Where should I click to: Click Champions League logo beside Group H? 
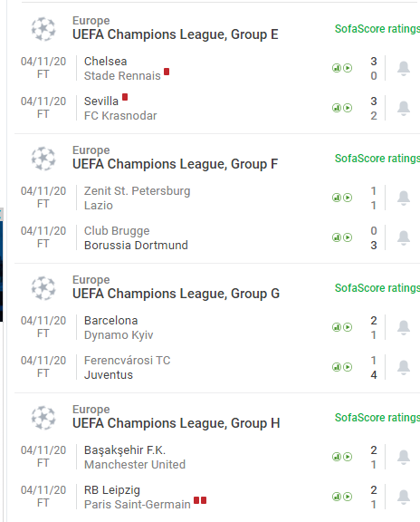click(43, 418)
